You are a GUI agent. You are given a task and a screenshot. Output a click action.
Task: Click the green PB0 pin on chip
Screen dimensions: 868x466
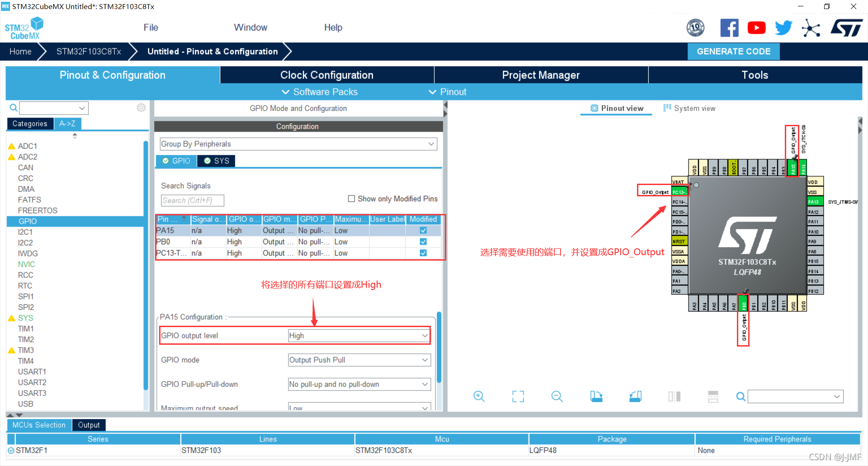pos(743,303)
